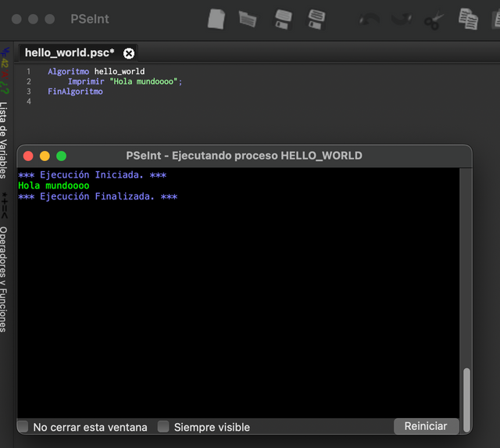Expand the Lista de Variables side panel
The height and width of the screenshot is (448, 500).
tap(5, 139)
